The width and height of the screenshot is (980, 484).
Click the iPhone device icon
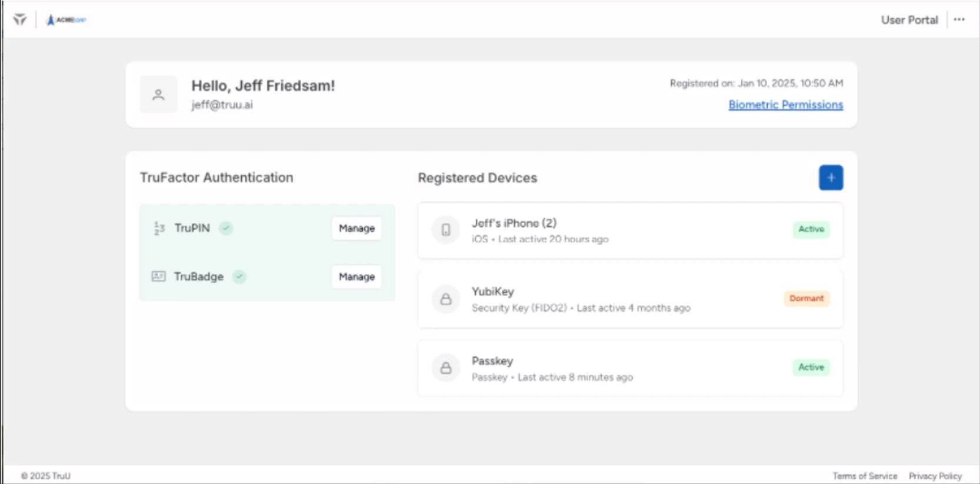446,230
